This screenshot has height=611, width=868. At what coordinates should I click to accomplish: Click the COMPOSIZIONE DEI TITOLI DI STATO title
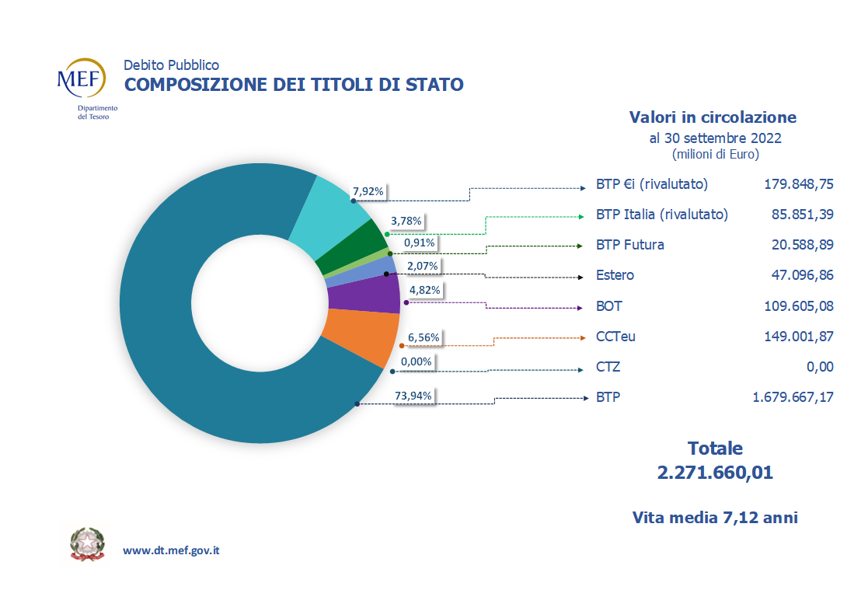tap(294, 85)
